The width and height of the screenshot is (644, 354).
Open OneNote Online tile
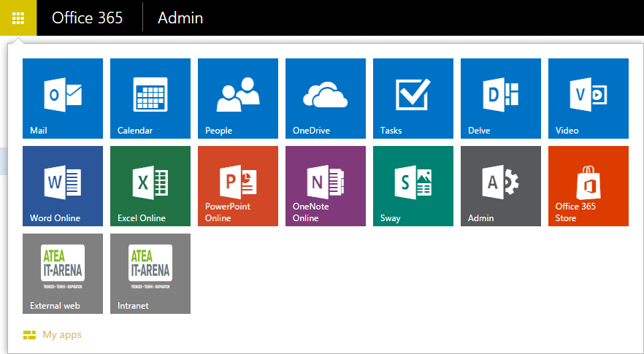click(326, 186)
